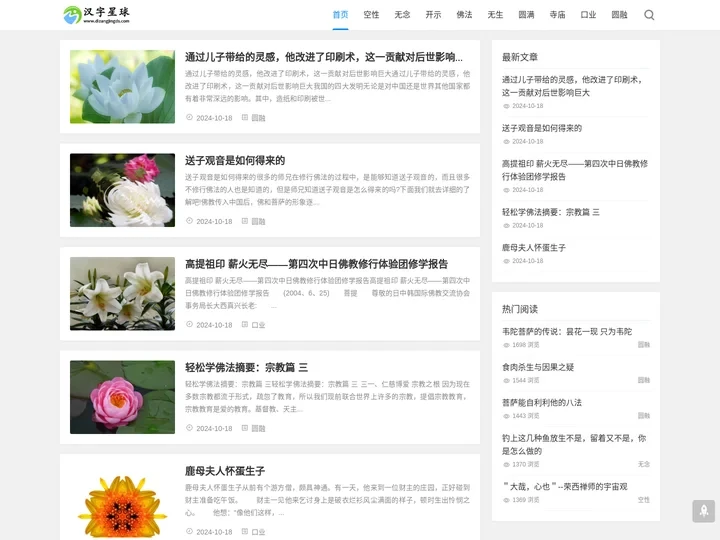The image size is (720, 540).
Task: Click the white lily flowers thumbnail
Action: point(122,293)
